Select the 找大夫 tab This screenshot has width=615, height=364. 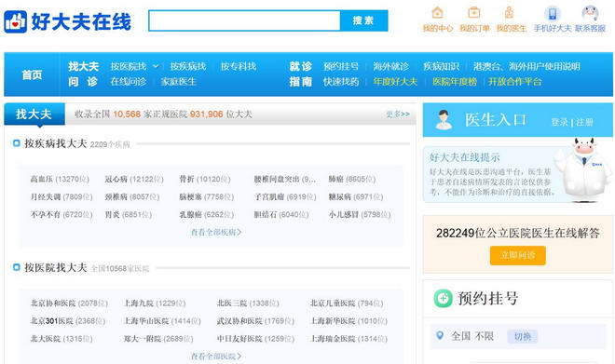pos(34,114)
